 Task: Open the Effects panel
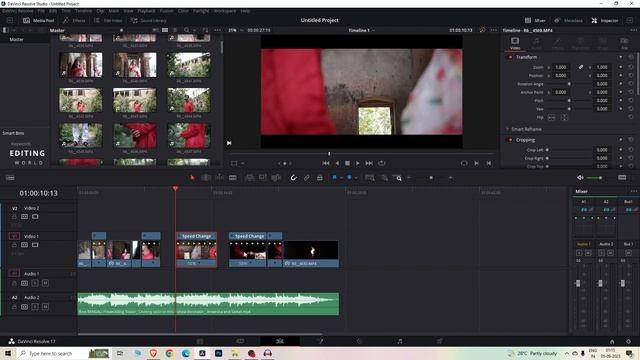point(74,20)
